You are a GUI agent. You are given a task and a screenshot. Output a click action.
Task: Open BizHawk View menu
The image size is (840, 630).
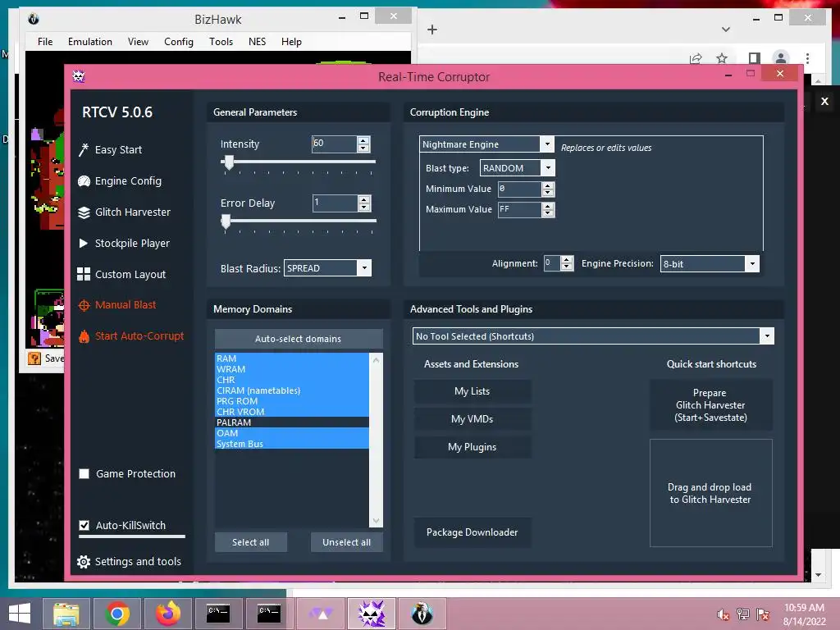138,42
